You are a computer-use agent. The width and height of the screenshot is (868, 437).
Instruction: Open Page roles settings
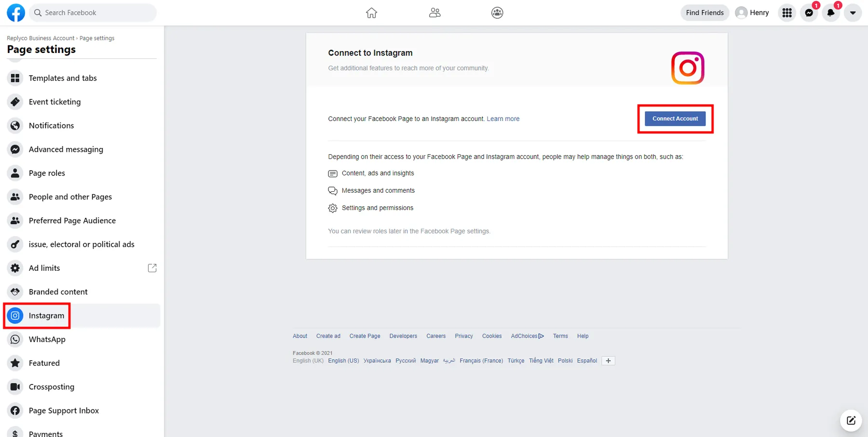tap(82, 173)
